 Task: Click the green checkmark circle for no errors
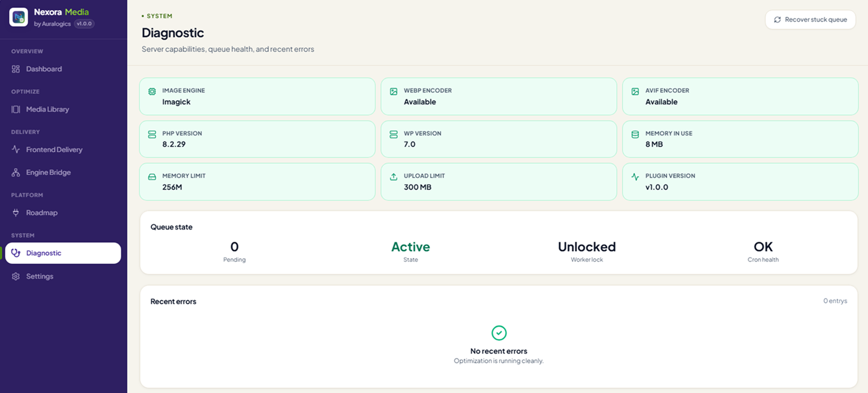coord(499,333)
